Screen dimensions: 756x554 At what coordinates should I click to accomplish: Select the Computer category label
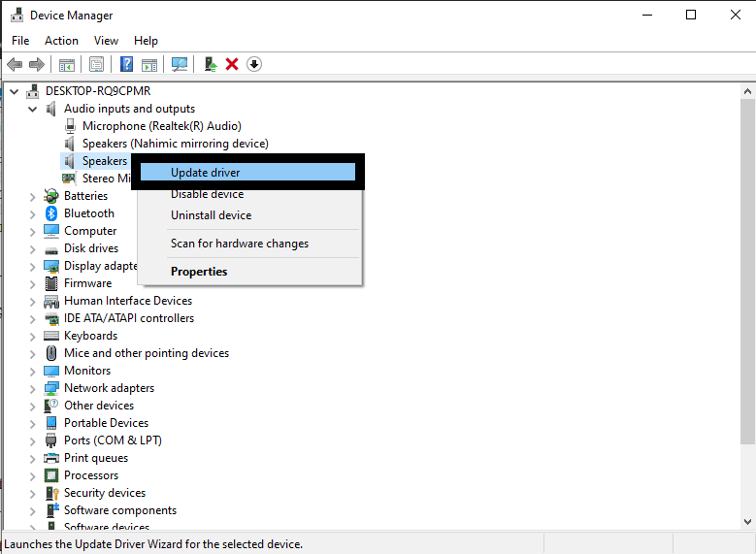[x=90, y=231]
